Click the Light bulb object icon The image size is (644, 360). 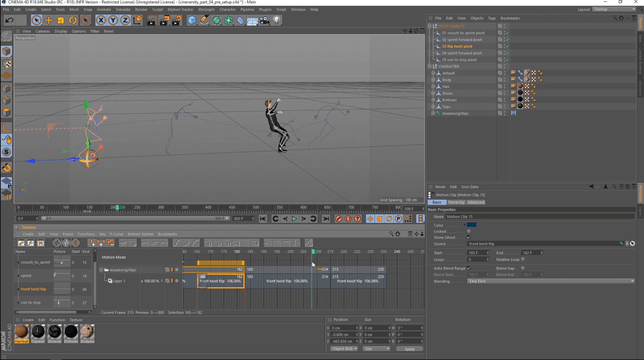point(277,21)
